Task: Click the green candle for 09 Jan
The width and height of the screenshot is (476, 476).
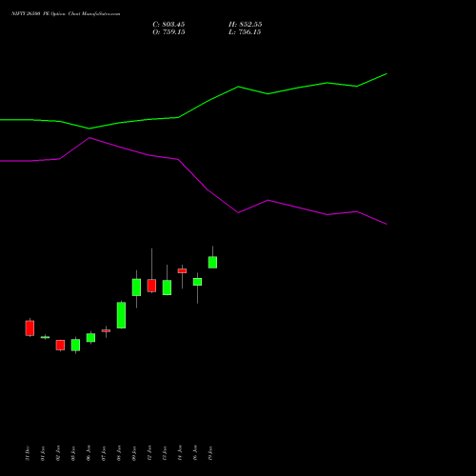Action: click(136, 288)
